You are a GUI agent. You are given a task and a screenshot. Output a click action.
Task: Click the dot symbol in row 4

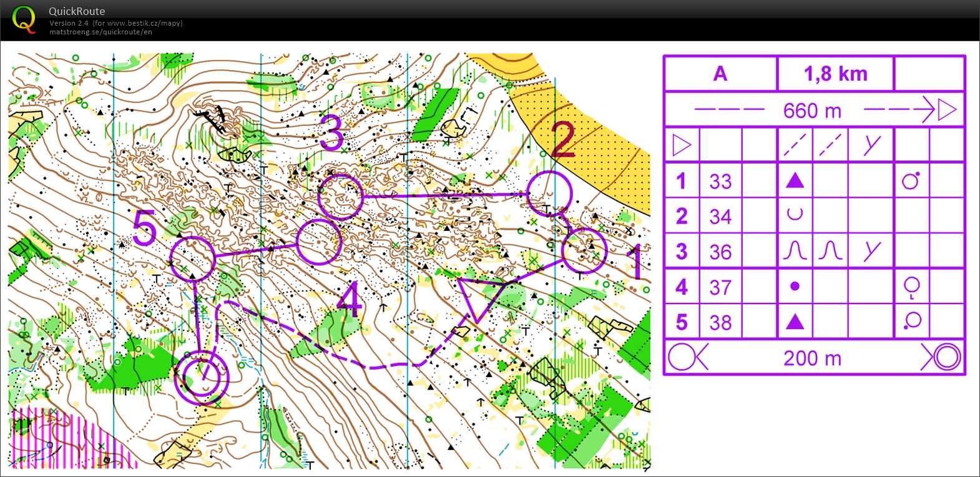[795, 287]
